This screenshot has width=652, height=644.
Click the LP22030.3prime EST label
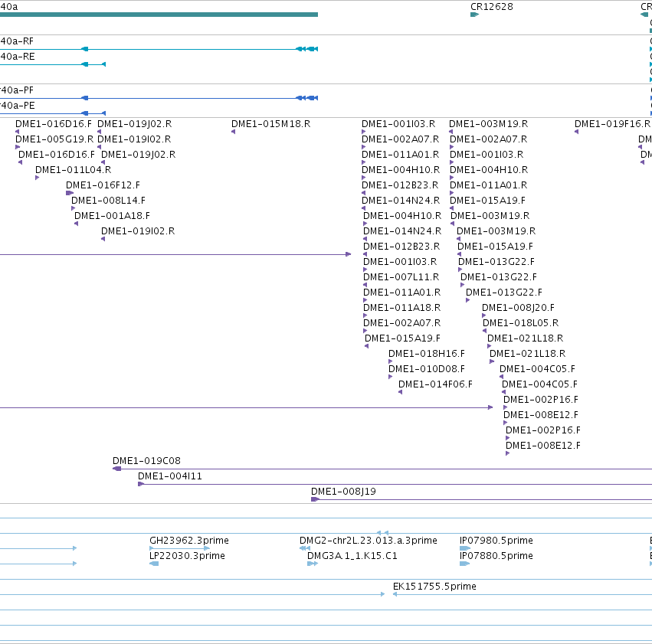(187, 556)
